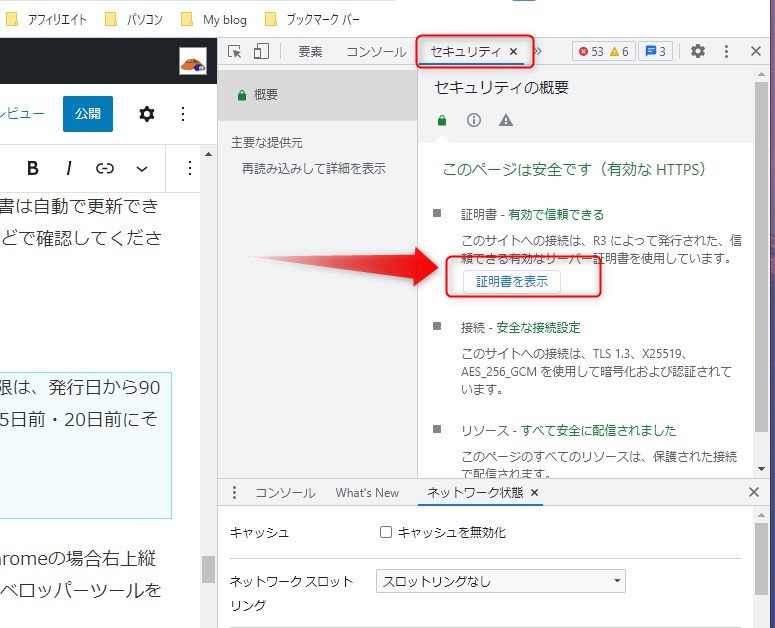This screenshot has width=775, height=628.
Task: Close the ネットワーク状態 drawer tab
Action: pyautogui.click(x=534, y=493)
